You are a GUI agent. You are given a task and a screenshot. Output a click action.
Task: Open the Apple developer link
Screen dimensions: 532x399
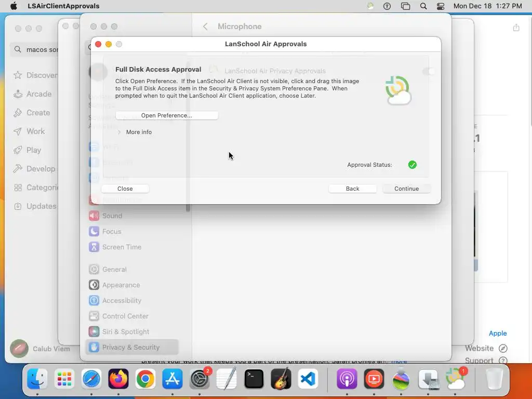[x=497, y=333]
